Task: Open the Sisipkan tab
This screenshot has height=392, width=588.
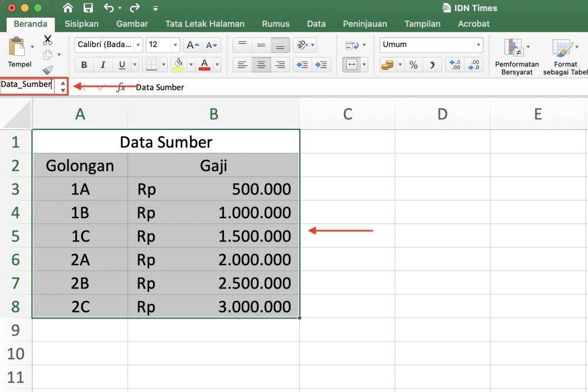Action: 81,24
